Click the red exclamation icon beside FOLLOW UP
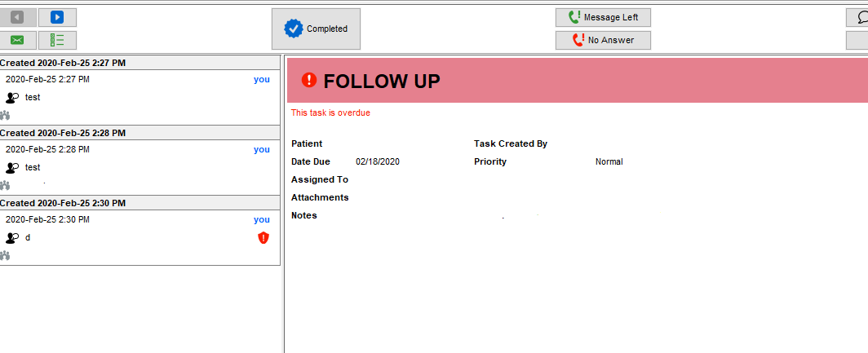Viewport: 868px width, 353px height. point(309,80)
